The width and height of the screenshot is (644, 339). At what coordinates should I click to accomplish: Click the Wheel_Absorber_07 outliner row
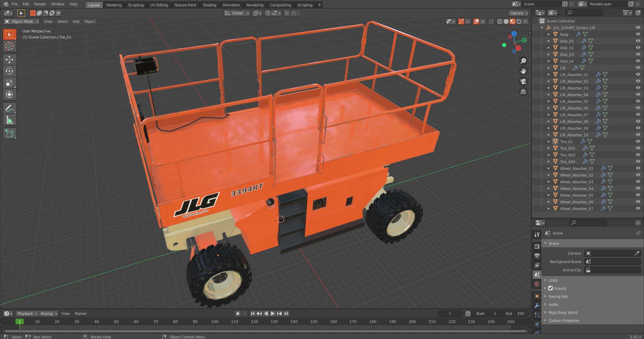(588, 208)
